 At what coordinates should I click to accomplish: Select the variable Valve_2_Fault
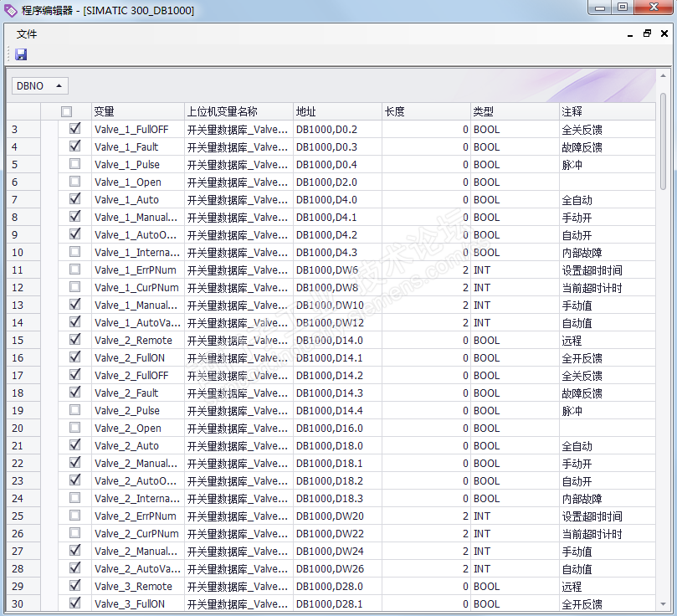(x=138, y=393)
